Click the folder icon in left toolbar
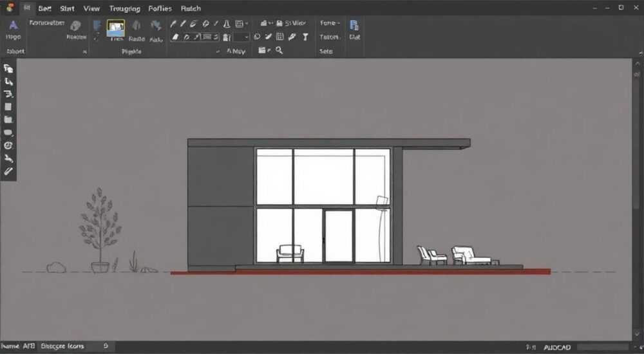 (x=8, y=120)
